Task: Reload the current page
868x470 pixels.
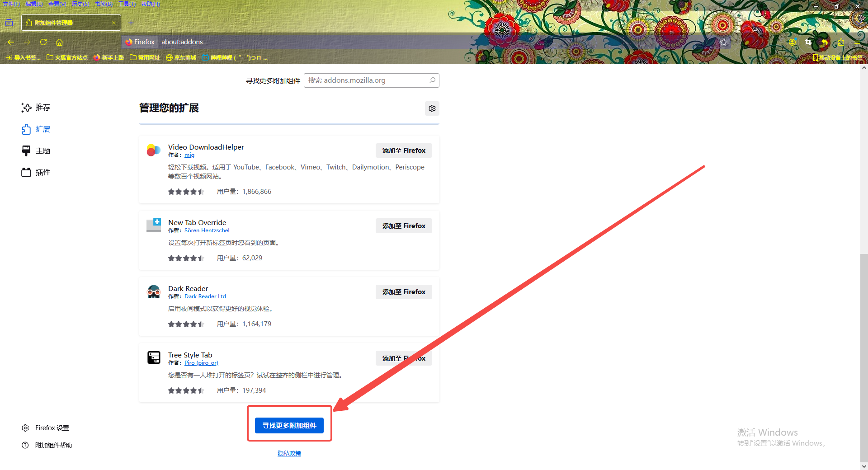Action: pyautogui.click(x=43, y=42)
